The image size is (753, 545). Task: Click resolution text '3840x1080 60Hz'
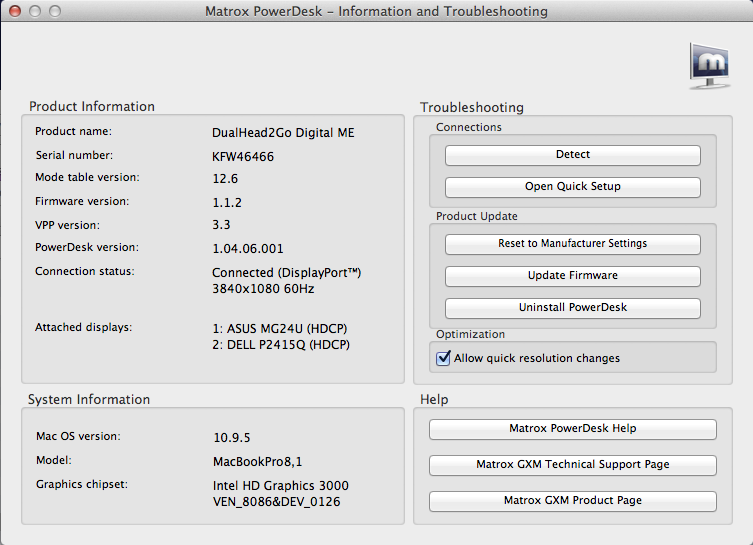263,289
